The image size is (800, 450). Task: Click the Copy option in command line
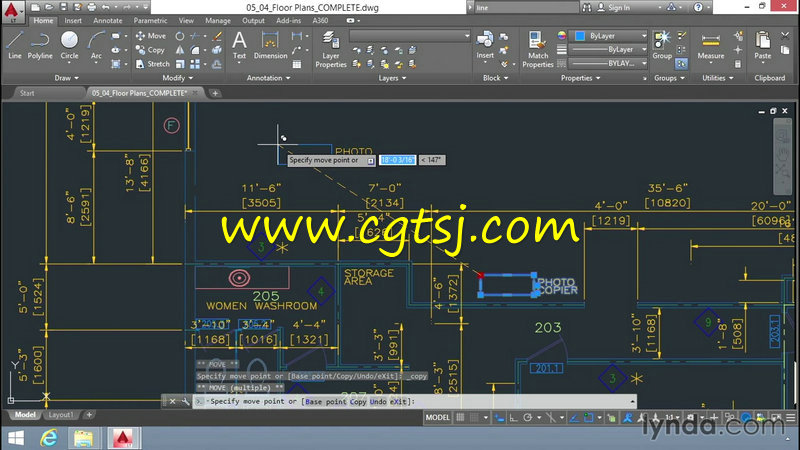(x=358, y=402)
